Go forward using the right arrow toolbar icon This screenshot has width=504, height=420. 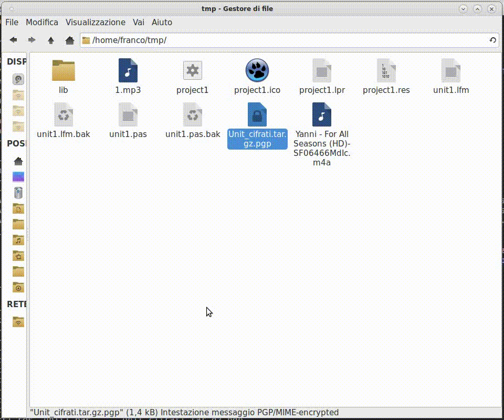(x=31, y=40)
